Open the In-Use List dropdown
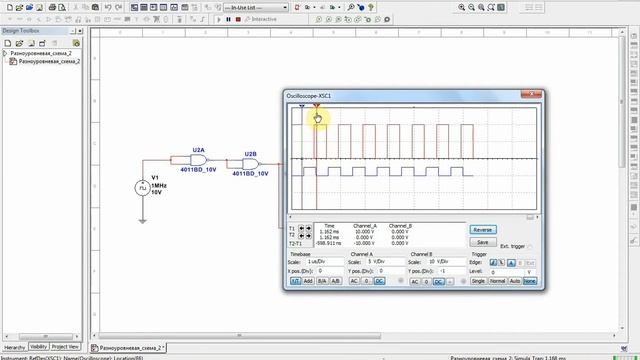Screen dimensions: 640x360 285,7
